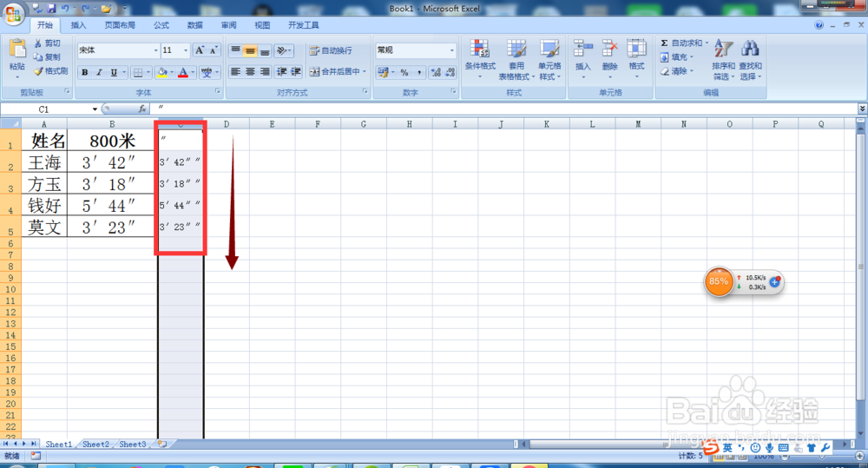Open Excel help question mark icon
This screenshot has width=868, height=468.
819,25
